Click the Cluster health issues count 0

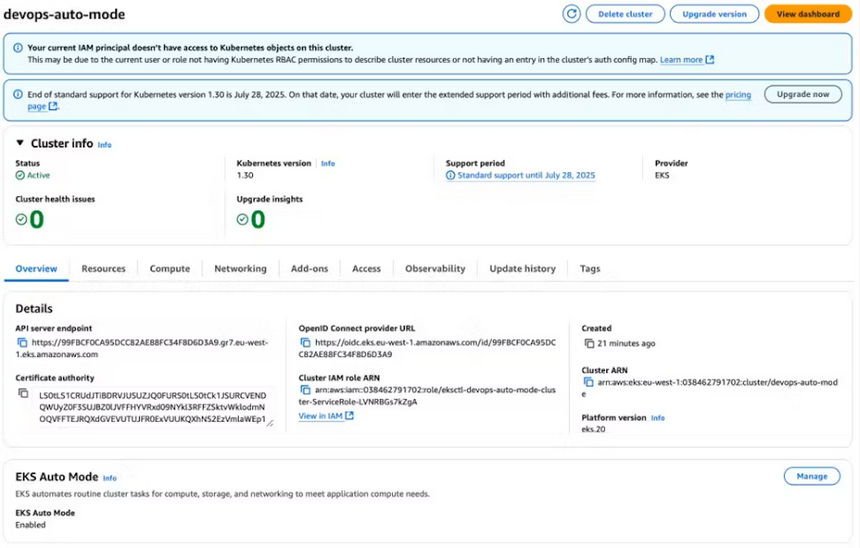[37, 219]
